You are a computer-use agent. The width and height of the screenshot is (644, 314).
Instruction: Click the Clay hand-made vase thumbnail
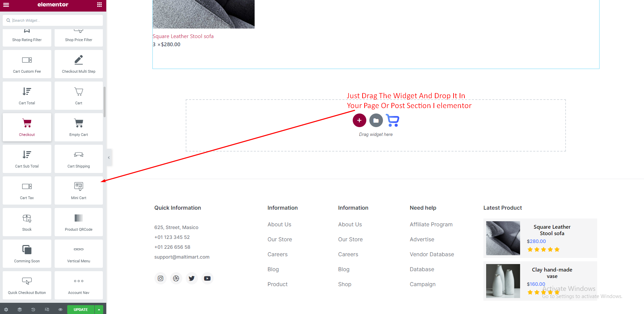[503, 281]
